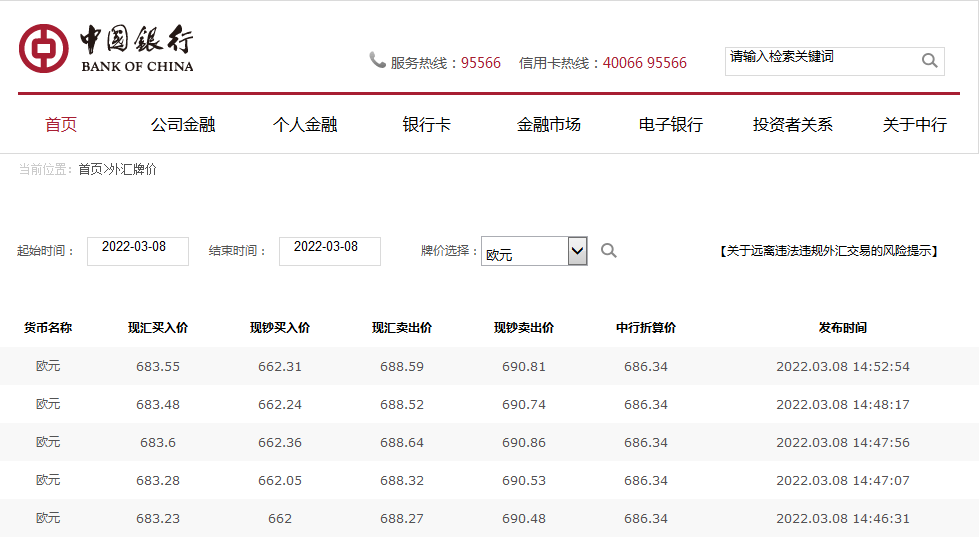Select the 银行卡 navigation item

427,125
